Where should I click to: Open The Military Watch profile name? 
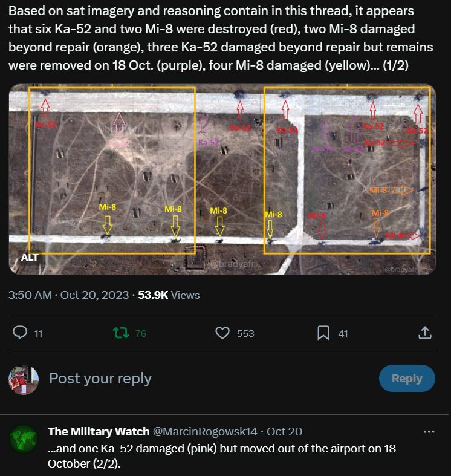(x=99, y=431)
